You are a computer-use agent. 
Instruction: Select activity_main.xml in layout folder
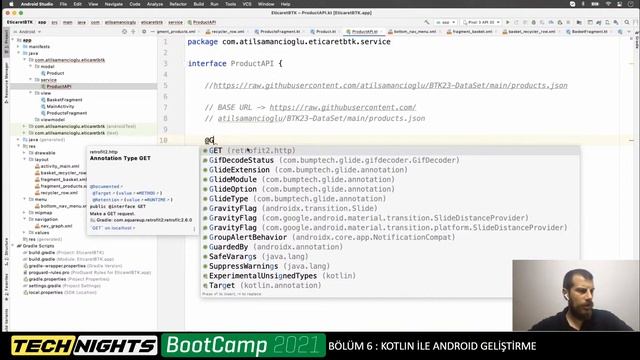(x=60, y=166)
